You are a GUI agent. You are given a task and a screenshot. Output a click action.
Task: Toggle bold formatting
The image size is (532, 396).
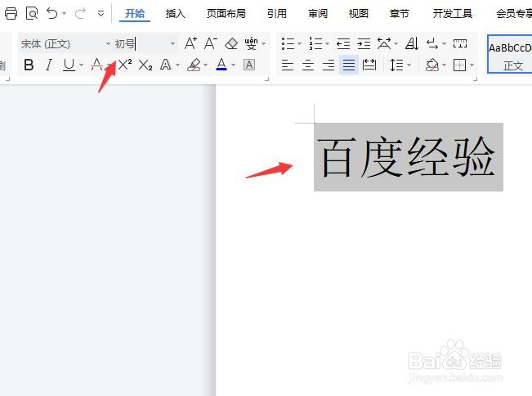coord(29,65)
